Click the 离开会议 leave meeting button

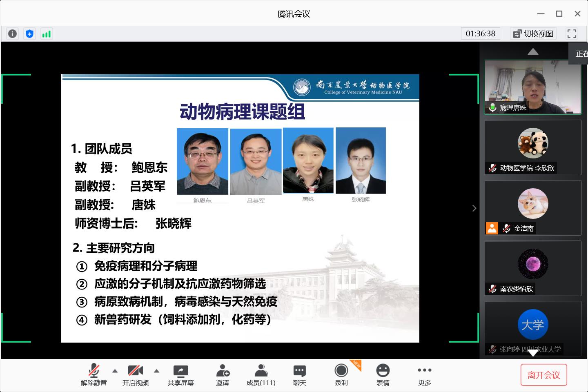543,375
